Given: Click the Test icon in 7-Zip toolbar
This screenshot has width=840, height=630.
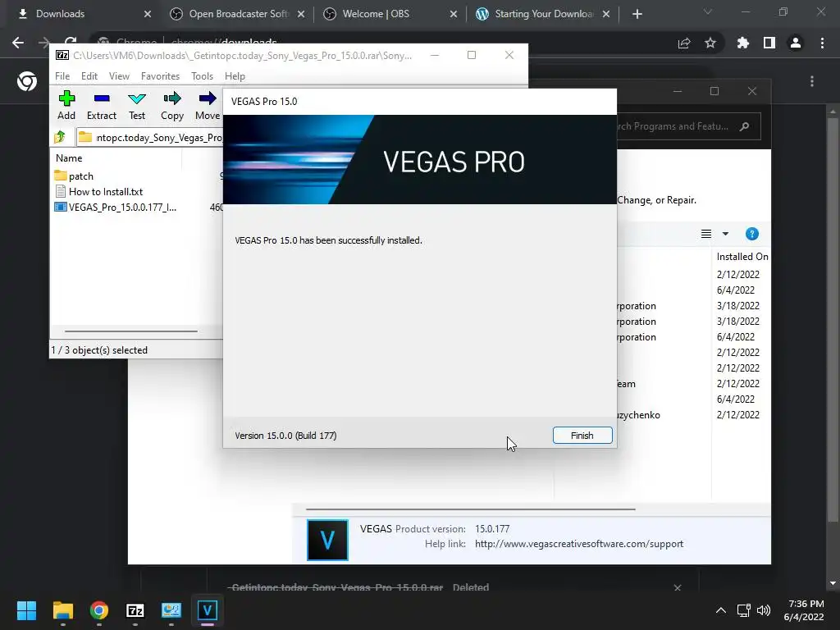Looking at the screenshot, I should [137, 106].
